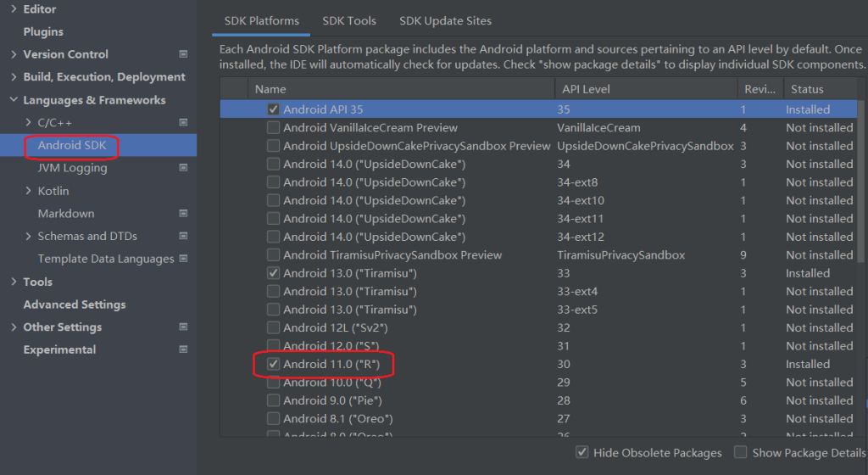Select Plugins in the settings sidebar
The height and width of the screenshot is (475, 868).
pyautogui.click(x=43, y=31)
